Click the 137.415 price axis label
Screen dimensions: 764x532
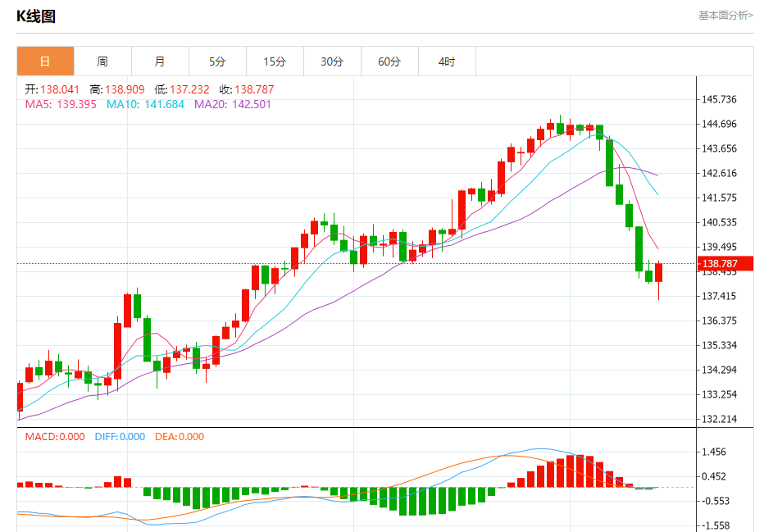point(719,296)
